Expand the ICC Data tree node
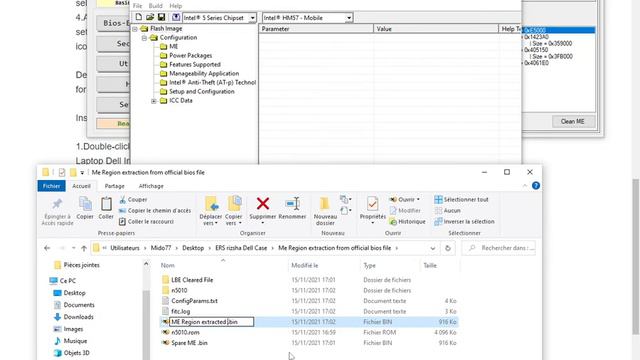 click(x=153, y=101)
